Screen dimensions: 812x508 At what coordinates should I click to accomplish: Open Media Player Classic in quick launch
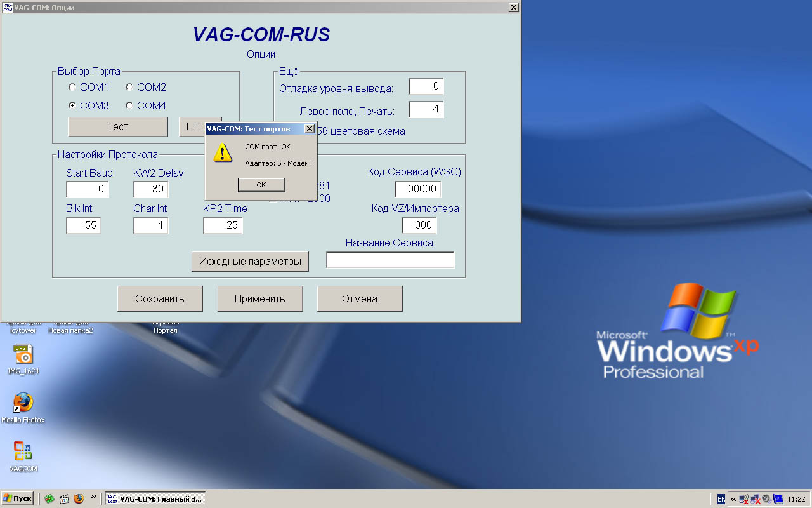[64, 498]
